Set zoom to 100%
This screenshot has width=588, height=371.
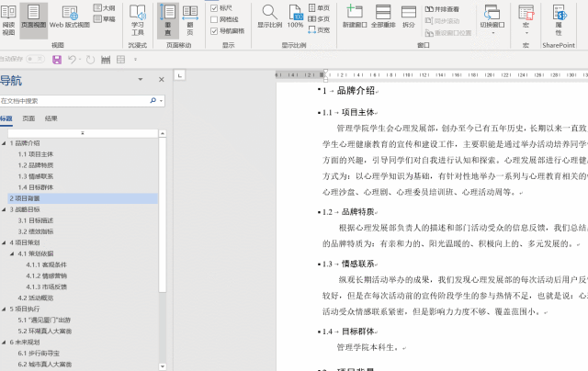pos(295,17)
